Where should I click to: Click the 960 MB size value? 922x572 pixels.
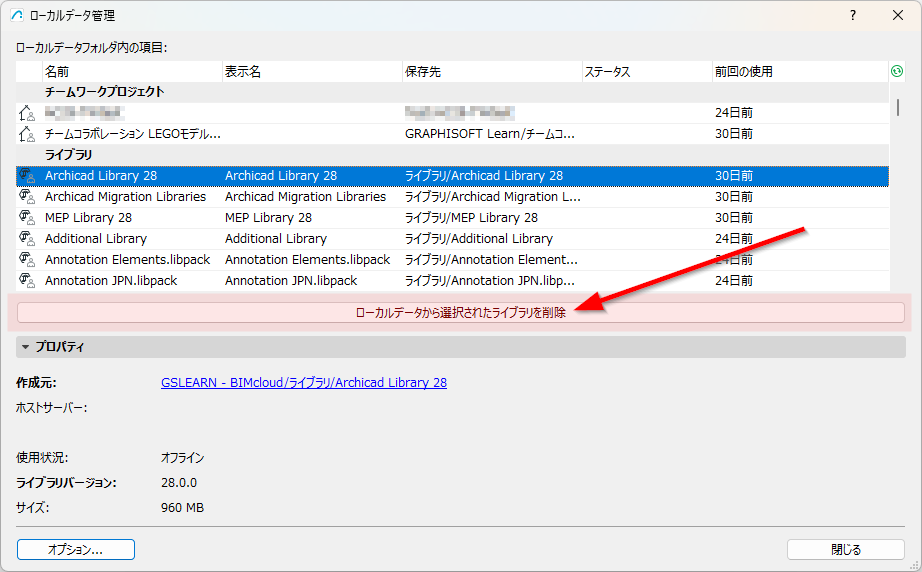coord(182,507)
